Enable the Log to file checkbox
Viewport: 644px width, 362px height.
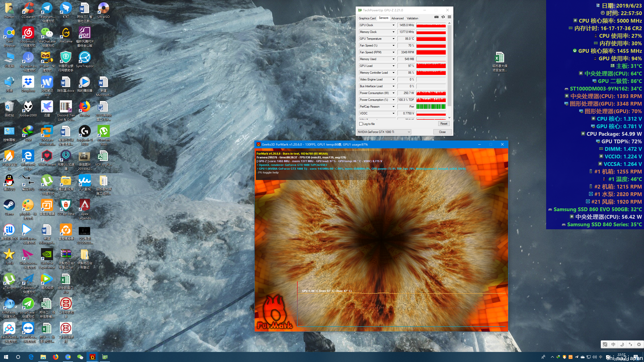(361, 124)
